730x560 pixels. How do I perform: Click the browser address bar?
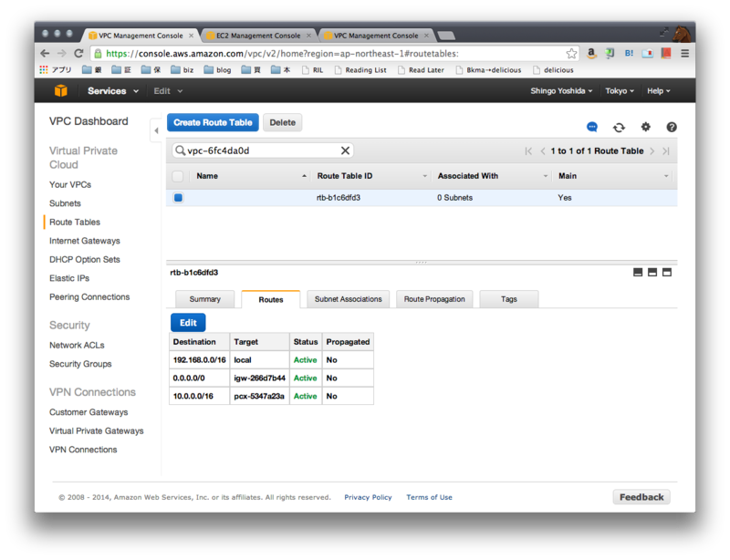333,54
